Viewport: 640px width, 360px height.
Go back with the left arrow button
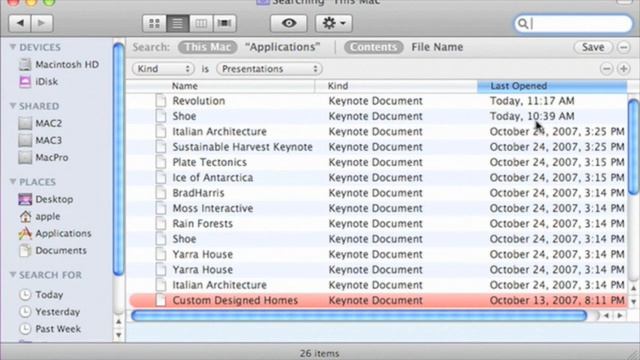pos(20,23)
